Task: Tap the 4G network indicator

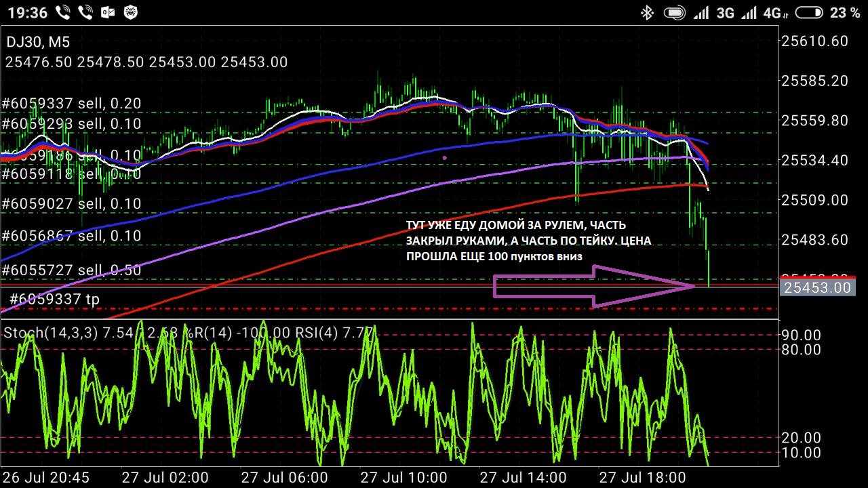Action: (775, 13)
